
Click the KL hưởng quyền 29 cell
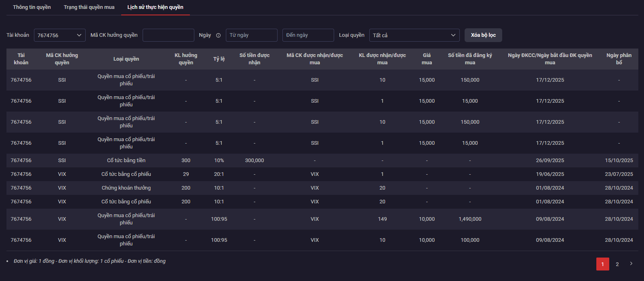[186, 174]
